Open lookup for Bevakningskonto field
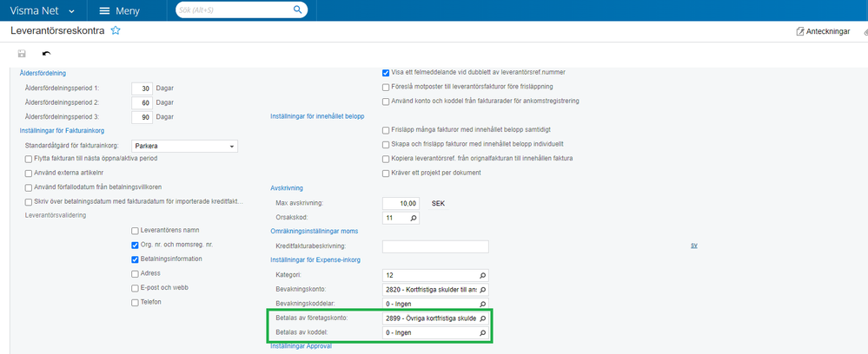The height and width of the screenshot is (354, 868). coord(483,290)
